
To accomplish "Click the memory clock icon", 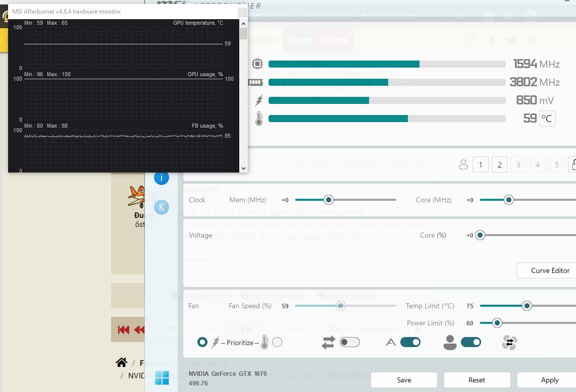I will tap(255, 82).
